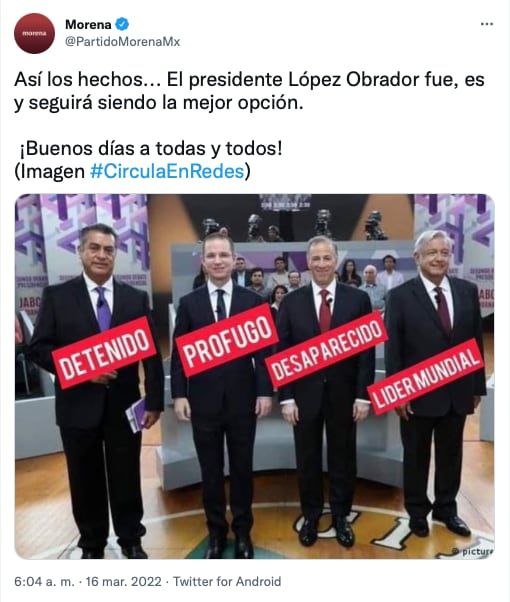
Task: Click the blue verified badge beside Morena
Action: [x=122, y=25]
